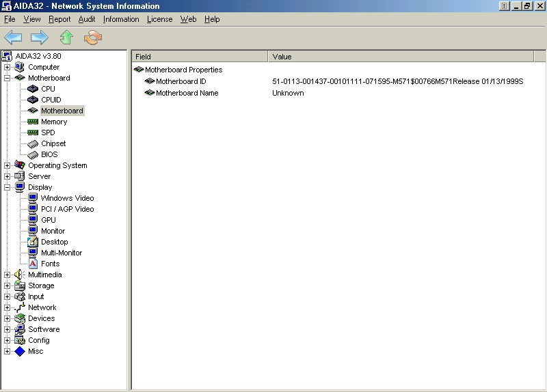Expand the Operating System tree node

tap(7, 165)
